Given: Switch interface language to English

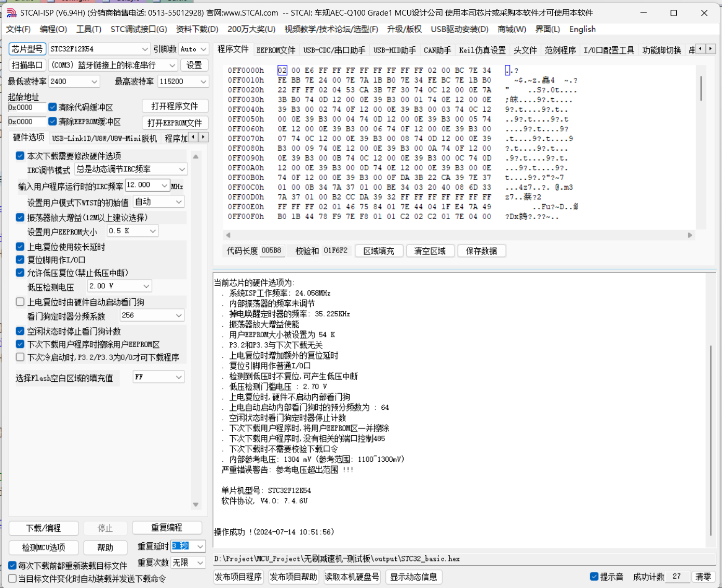Looking at the screenshot, I should click(582, 29).
